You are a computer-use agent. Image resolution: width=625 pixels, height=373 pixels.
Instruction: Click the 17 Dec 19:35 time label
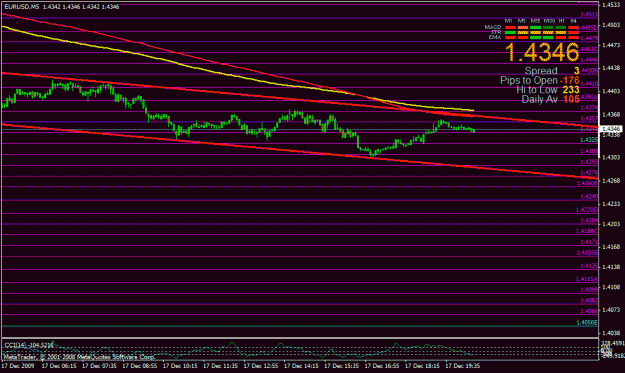tap(463, 365)
